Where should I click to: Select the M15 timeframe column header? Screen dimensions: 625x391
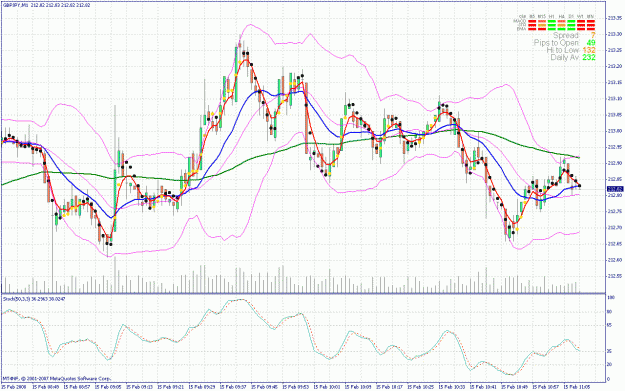coord(542,16)
